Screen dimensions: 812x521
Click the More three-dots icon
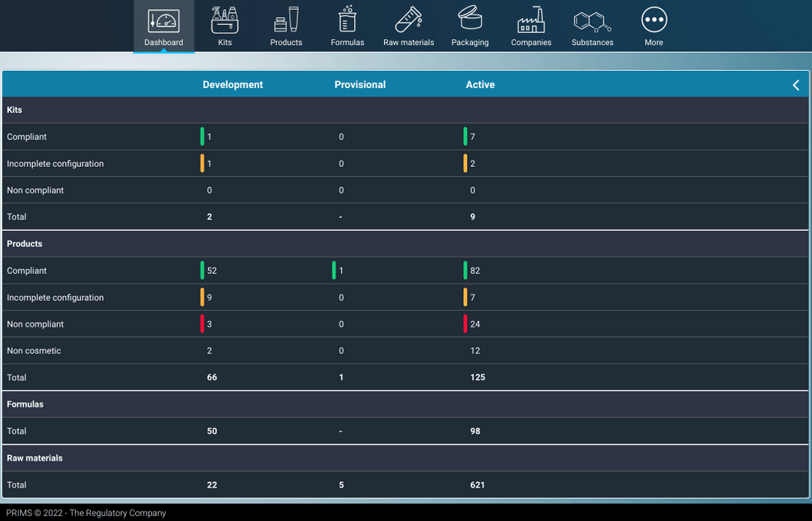[x=653, y=19]
